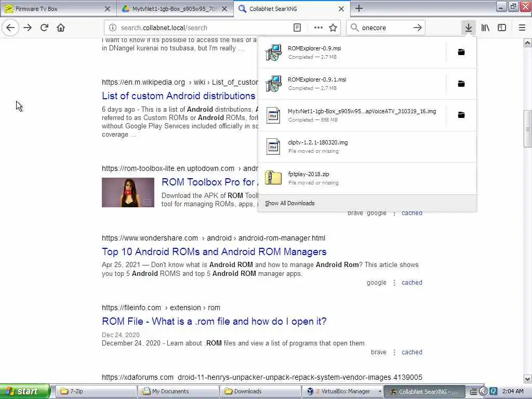Click the search bar containing onecore
The image size is (532, 399).
386,28
